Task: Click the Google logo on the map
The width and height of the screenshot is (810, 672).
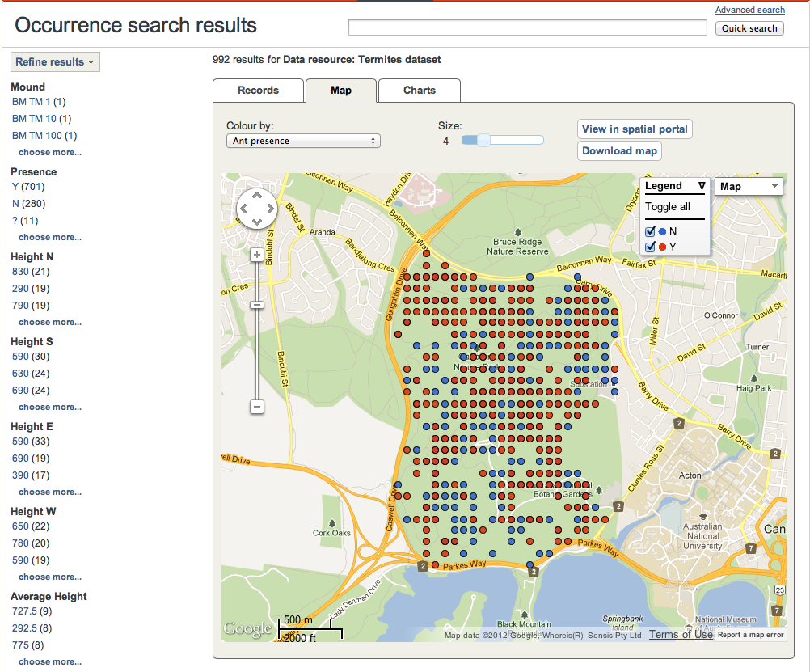Action: [247, 629]
